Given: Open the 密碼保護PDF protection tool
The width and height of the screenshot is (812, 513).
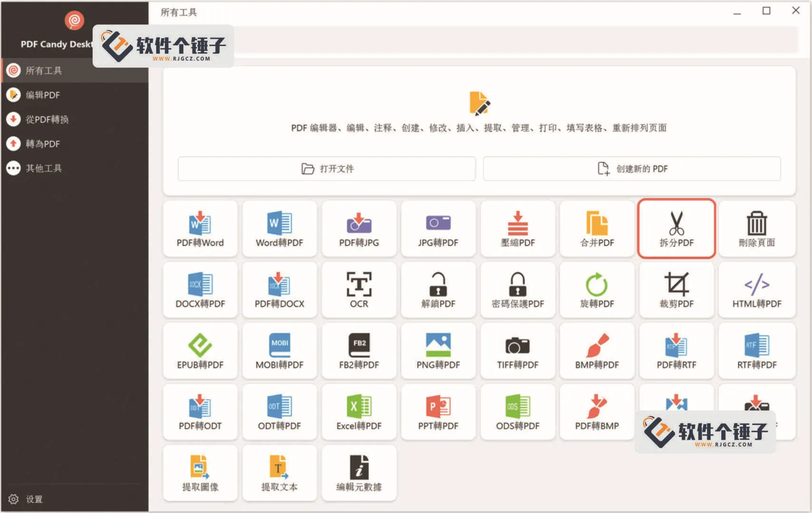Looking at the screenshot, I should click(517, 290).
